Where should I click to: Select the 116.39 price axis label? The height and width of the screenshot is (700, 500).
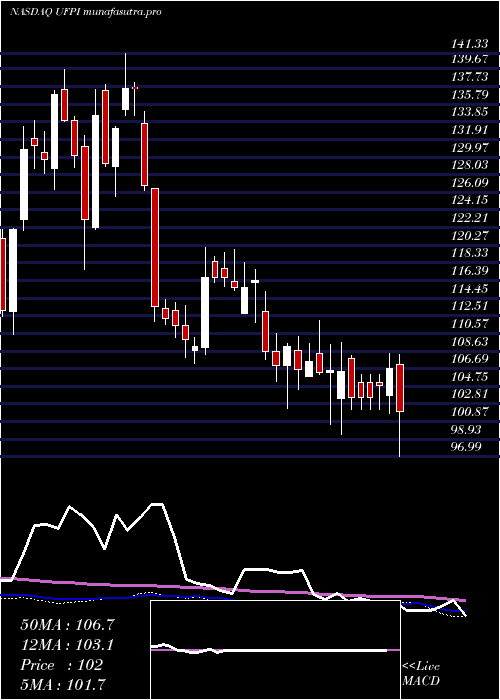coord(470,271)
